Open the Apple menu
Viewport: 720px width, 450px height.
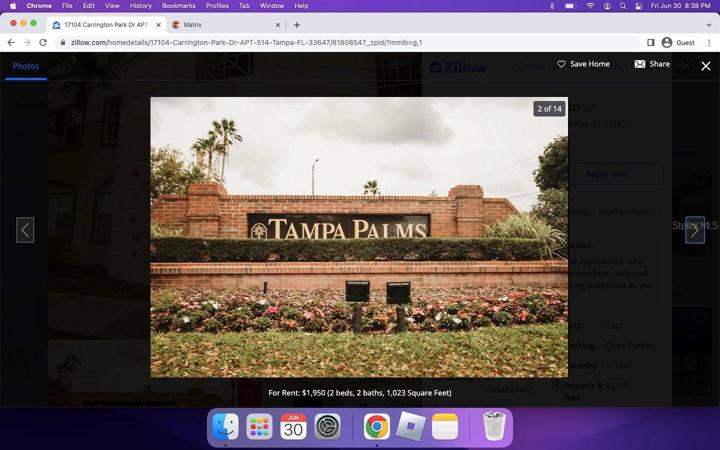coord(13,6)
